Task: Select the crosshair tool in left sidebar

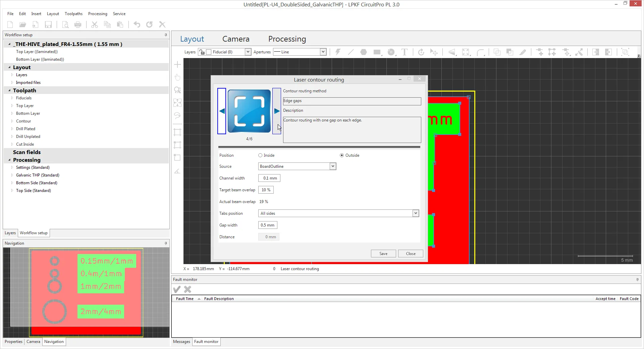Action: [177, 64]
